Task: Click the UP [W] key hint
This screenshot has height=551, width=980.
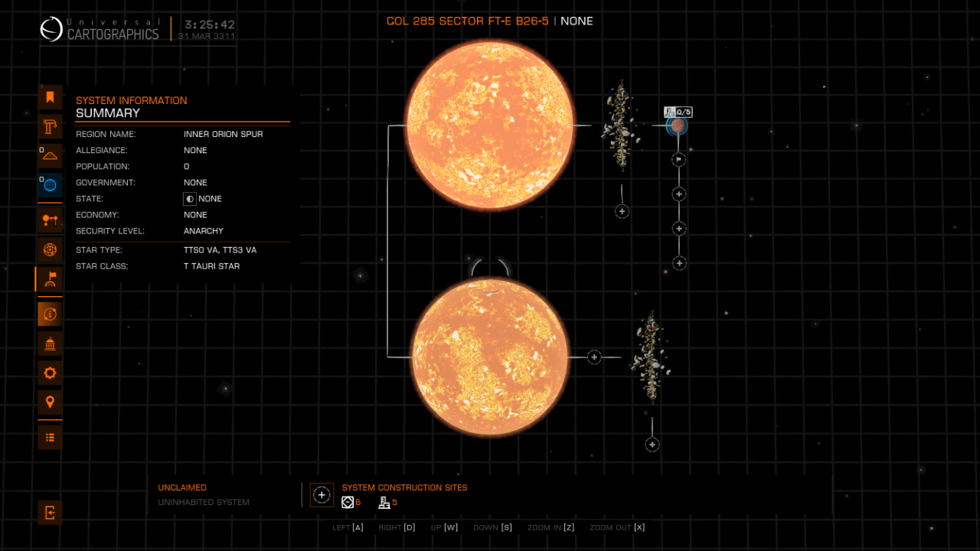Action: [x=444, y=527]
